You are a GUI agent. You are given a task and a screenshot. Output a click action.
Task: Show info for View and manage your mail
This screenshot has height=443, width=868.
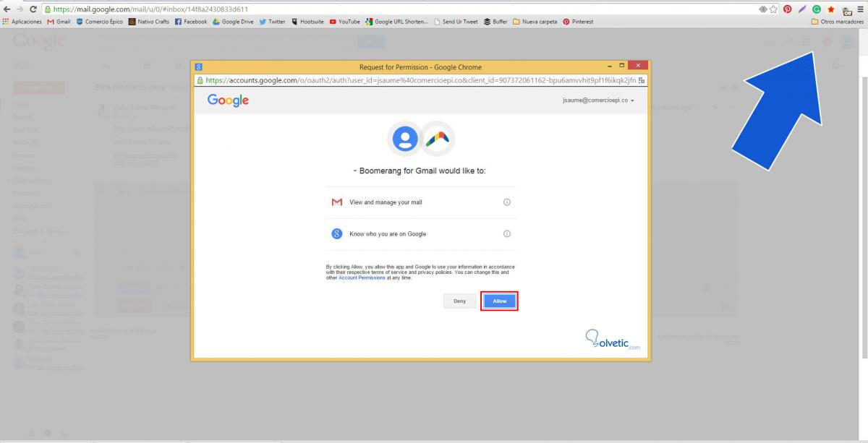(x=507, y=202)
